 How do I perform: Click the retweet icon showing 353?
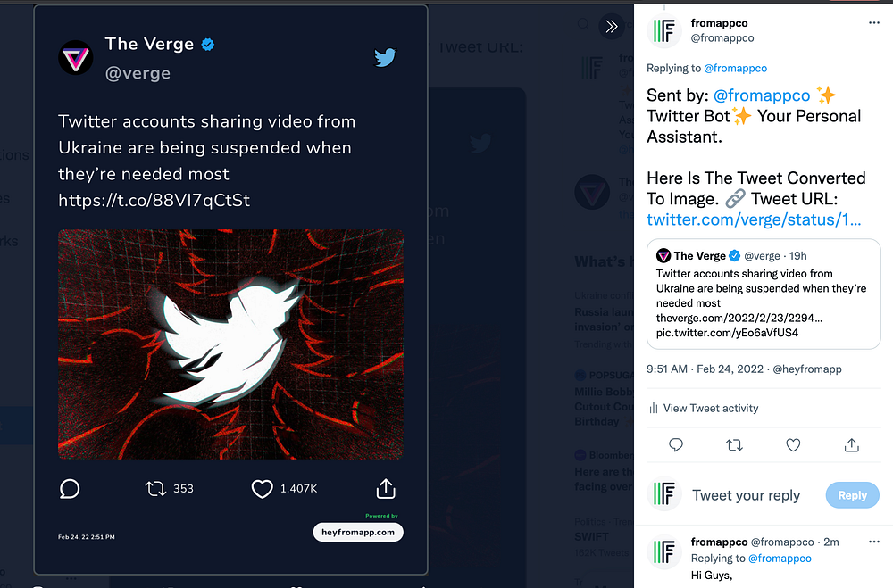[155, 488]
